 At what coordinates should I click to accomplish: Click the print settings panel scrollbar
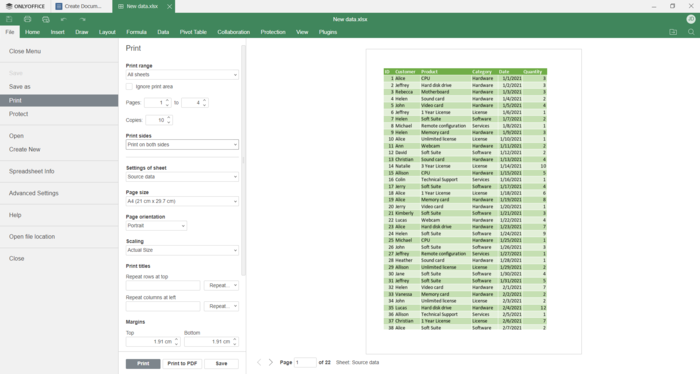click(243, 160)
